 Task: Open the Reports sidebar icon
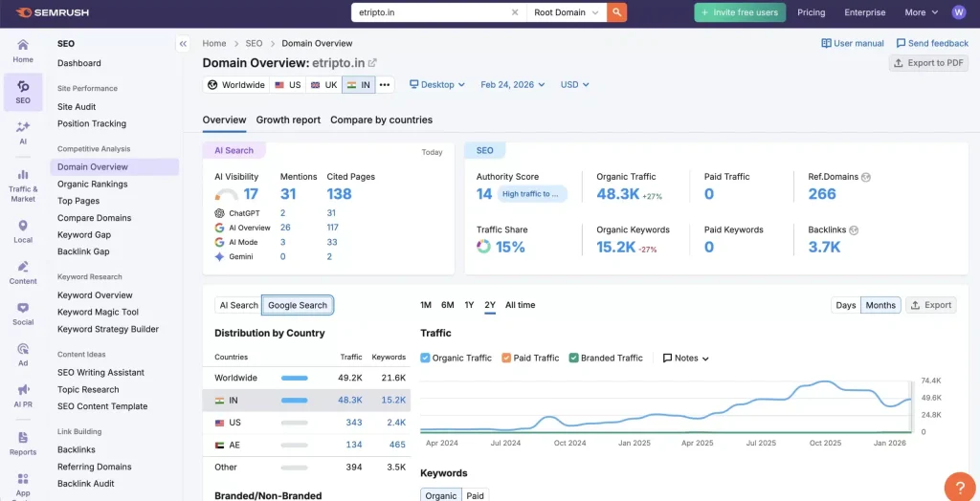[23, 443]
